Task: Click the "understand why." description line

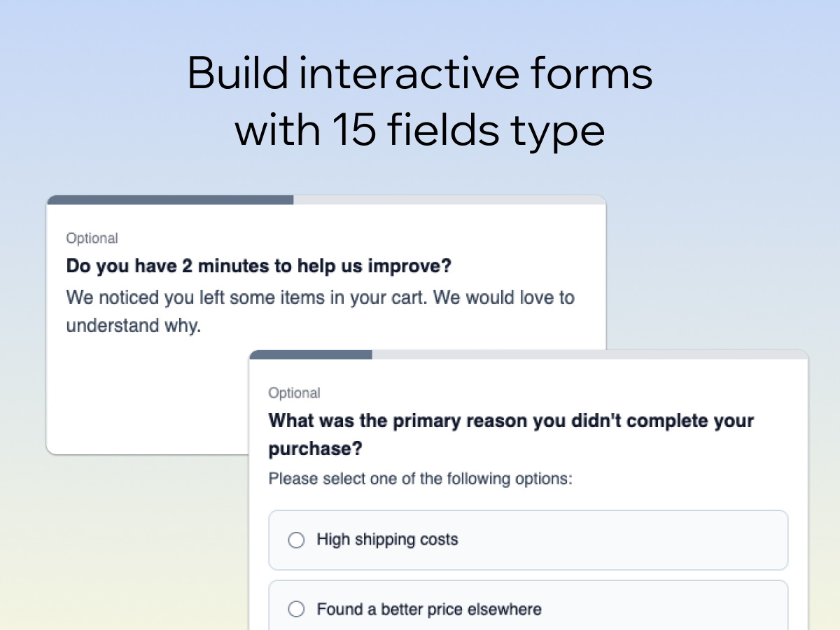Action: click(x=133, y=325)
